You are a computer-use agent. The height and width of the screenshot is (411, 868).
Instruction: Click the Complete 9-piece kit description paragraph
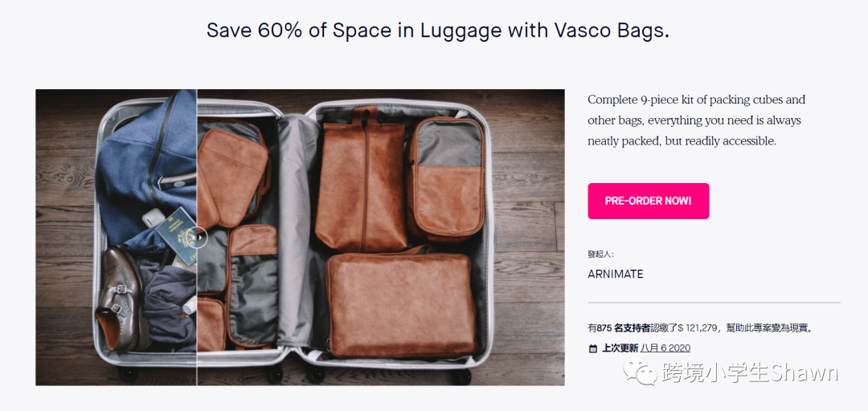click(x=696, y=120)
